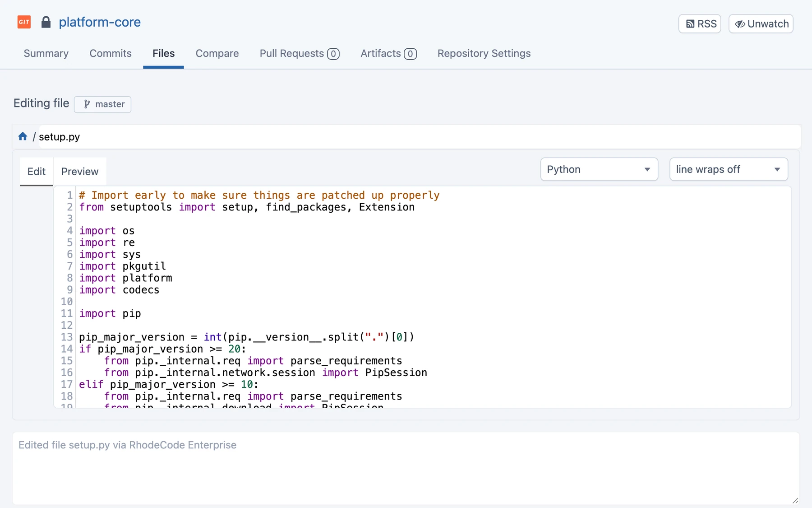Switch to the Commits tab
The image size is (812, 508).
click(x=111, y=53)
